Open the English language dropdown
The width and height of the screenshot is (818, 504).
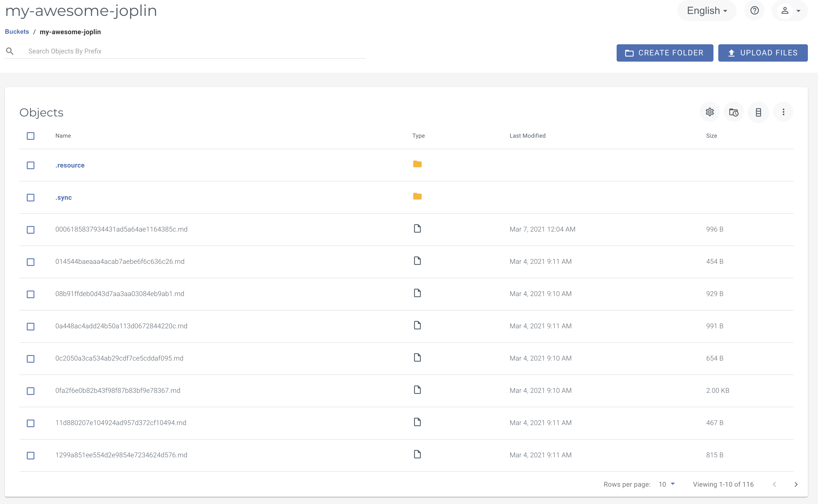tap(706, 11)
